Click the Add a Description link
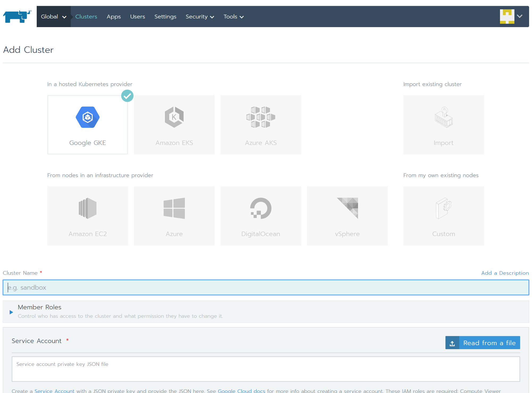532x393 pixels. coord(505,273)
